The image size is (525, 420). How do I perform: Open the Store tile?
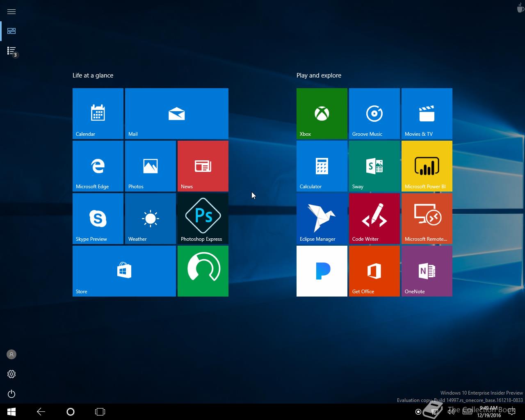[x=124, y=271]
